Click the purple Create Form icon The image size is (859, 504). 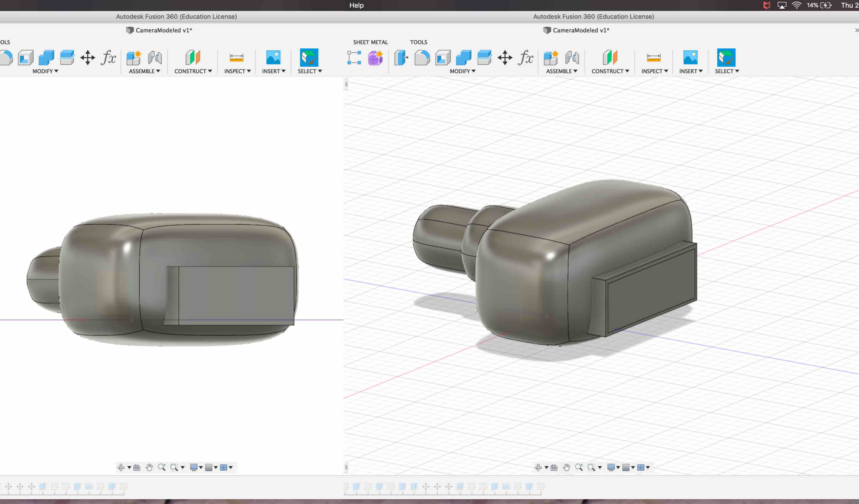(375, 58)
